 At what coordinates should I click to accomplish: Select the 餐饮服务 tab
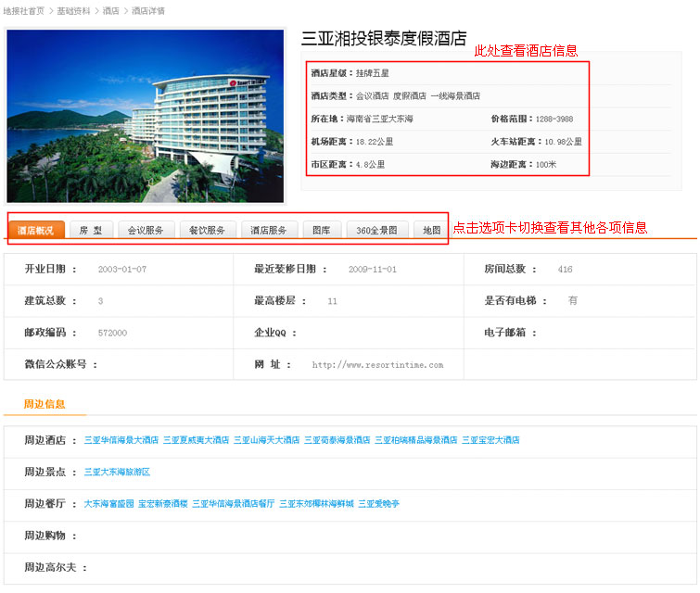[x=207, y=230]
